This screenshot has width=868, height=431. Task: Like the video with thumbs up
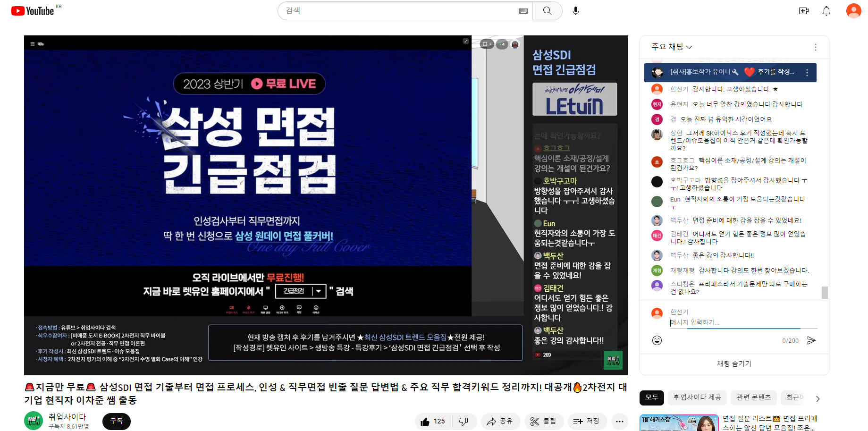433,422
